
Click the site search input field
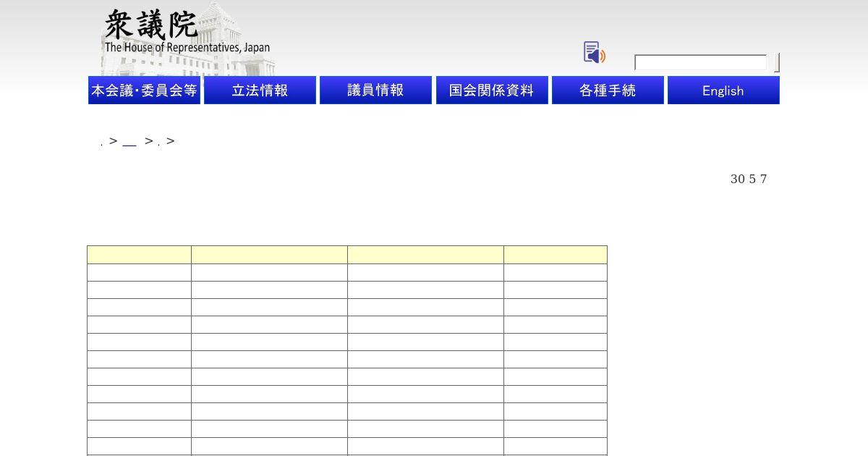[x=700, y=63]
